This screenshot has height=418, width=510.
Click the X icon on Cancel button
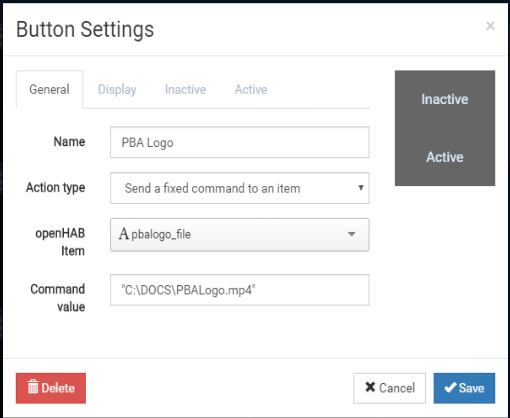point(370,387)
